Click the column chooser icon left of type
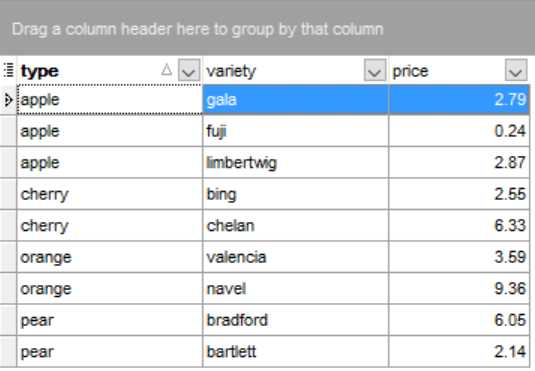Viewport: 535px width, 371px height. click(x=9, y=70)
